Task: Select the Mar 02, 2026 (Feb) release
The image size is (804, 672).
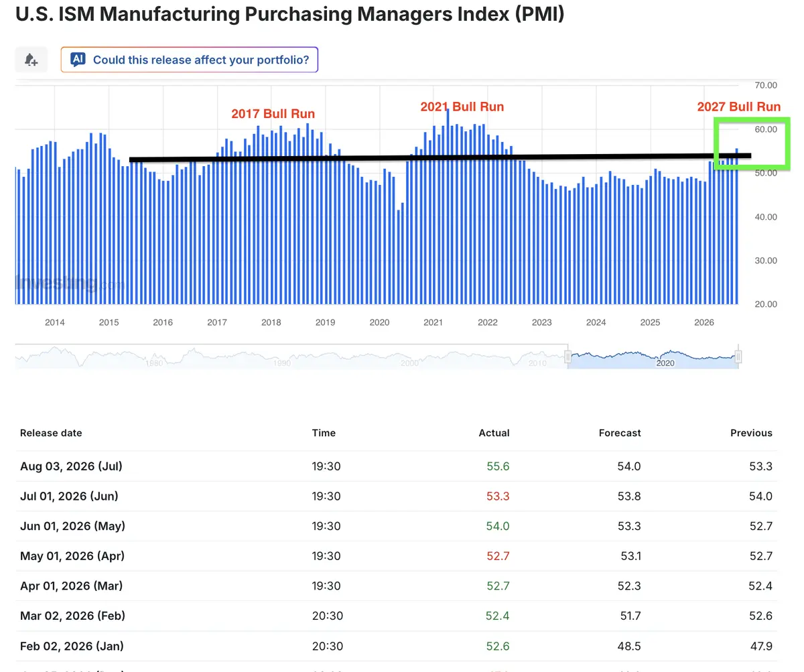Action: [x=396, y=616]
